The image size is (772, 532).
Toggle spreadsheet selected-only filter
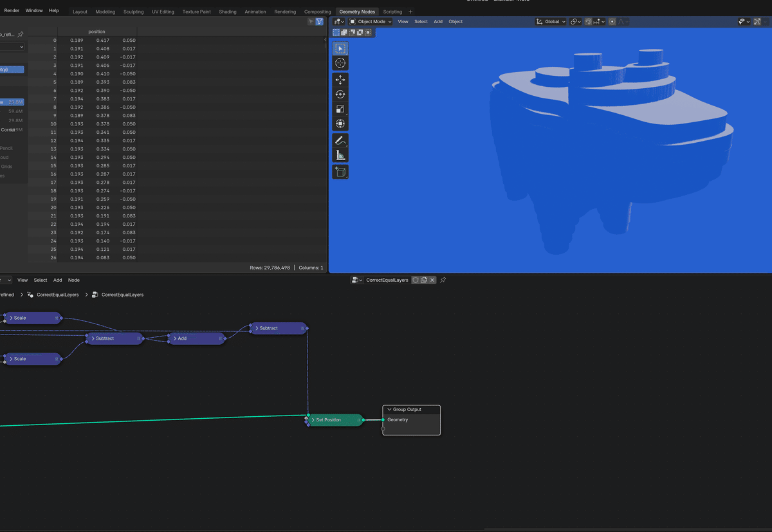311,21
